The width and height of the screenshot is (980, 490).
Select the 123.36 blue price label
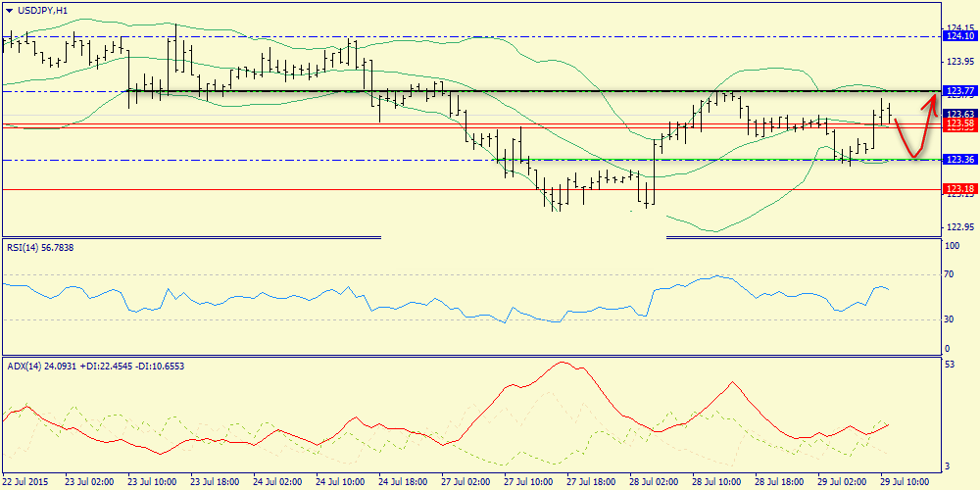[x=958, y=159]
